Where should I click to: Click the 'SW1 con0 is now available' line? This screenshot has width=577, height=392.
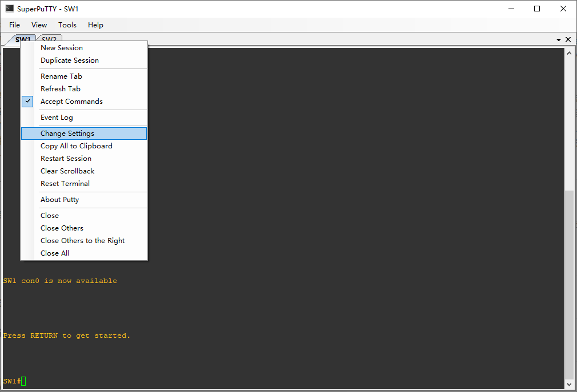pos(60,281)
